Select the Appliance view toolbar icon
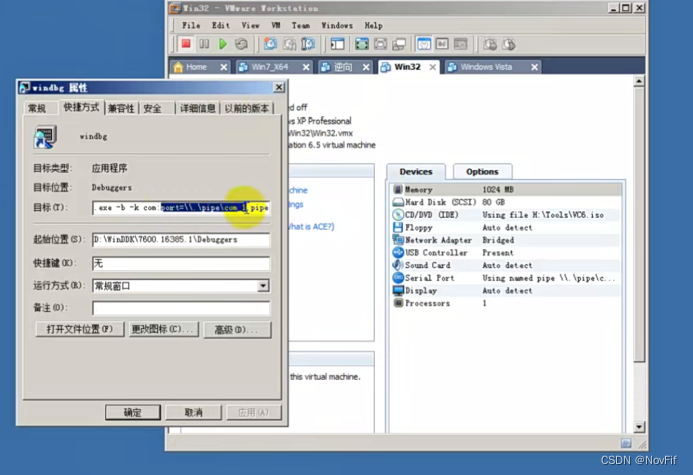 click(442, 44)
